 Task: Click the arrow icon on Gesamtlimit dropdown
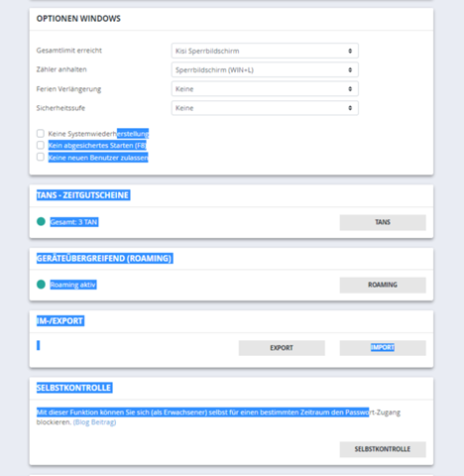pyautogui.click(x=350, y=51)
